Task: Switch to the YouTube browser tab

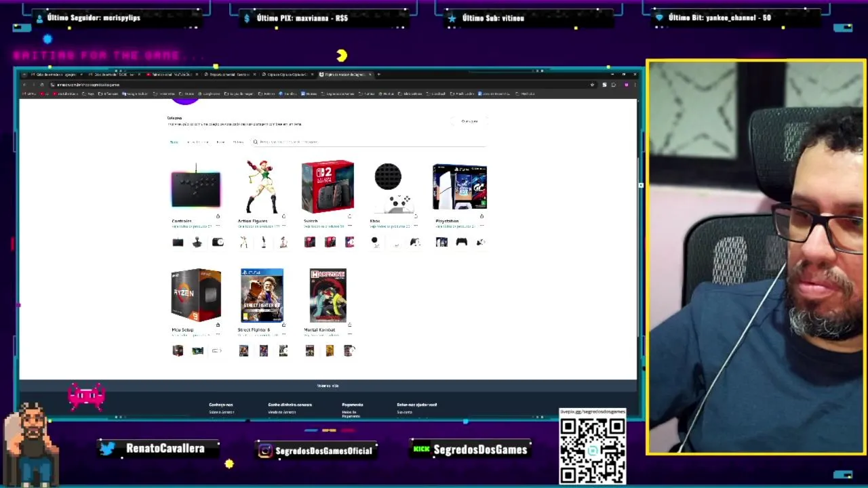Action: tap(172, 75)
